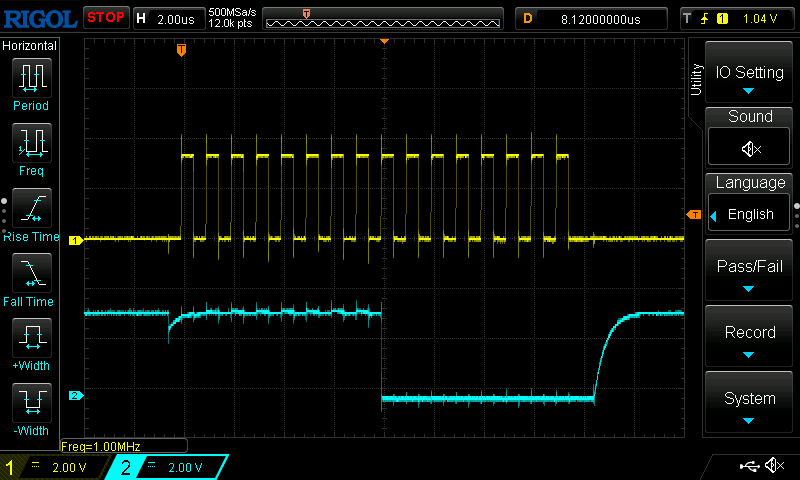Click the orange trigger position T marker on grid

[181, 50]
